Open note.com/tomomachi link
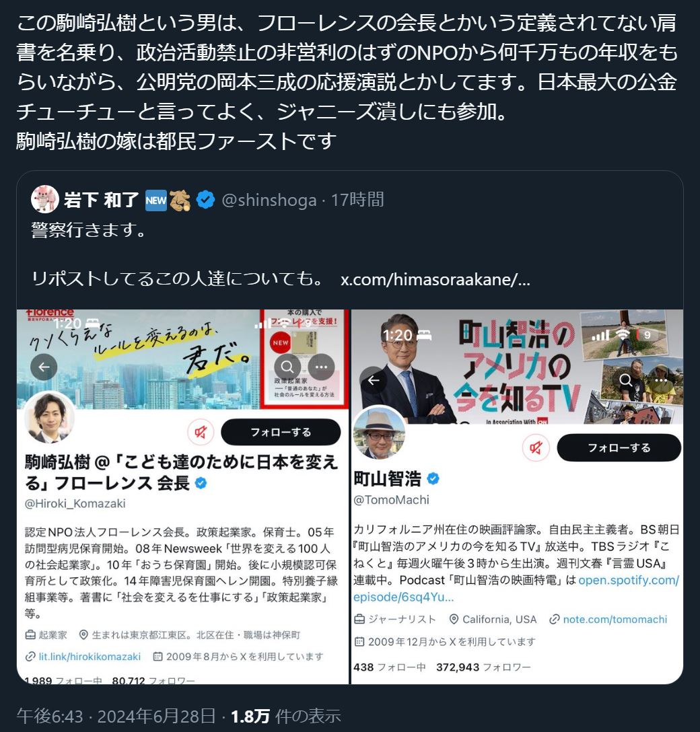 615,619
